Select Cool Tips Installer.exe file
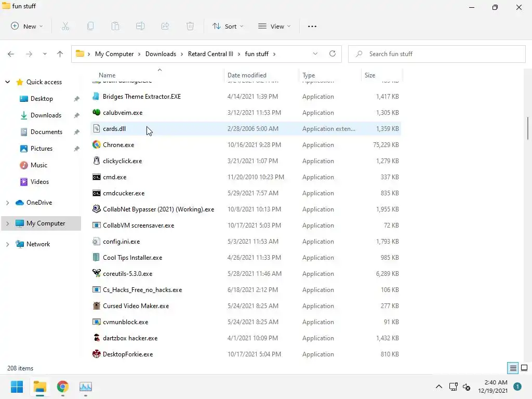532x399 pixels. pos(246,258)
